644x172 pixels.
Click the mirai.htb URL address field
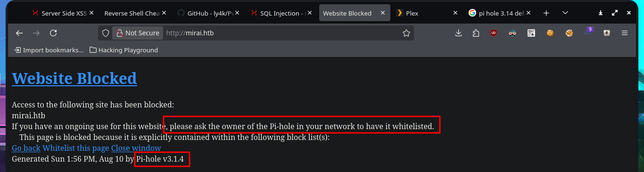tap(282, 33)
